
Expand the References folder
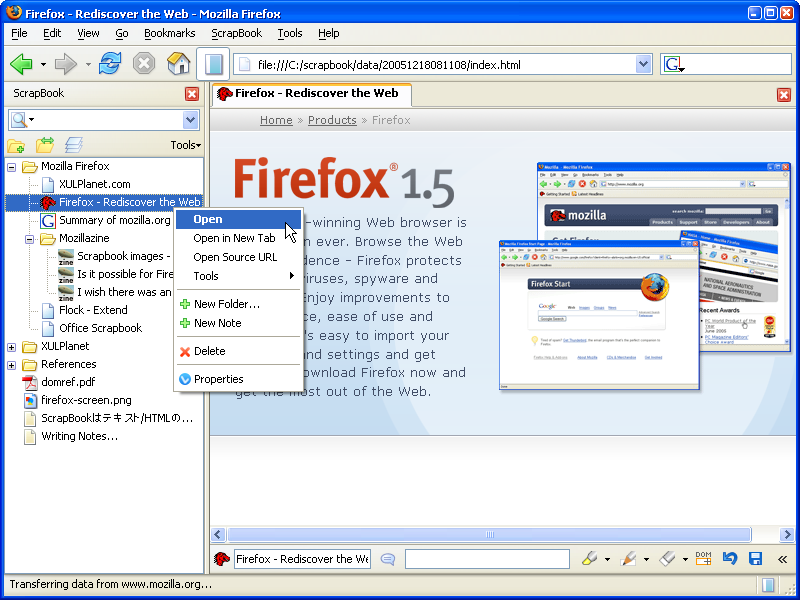pos(12,365)
